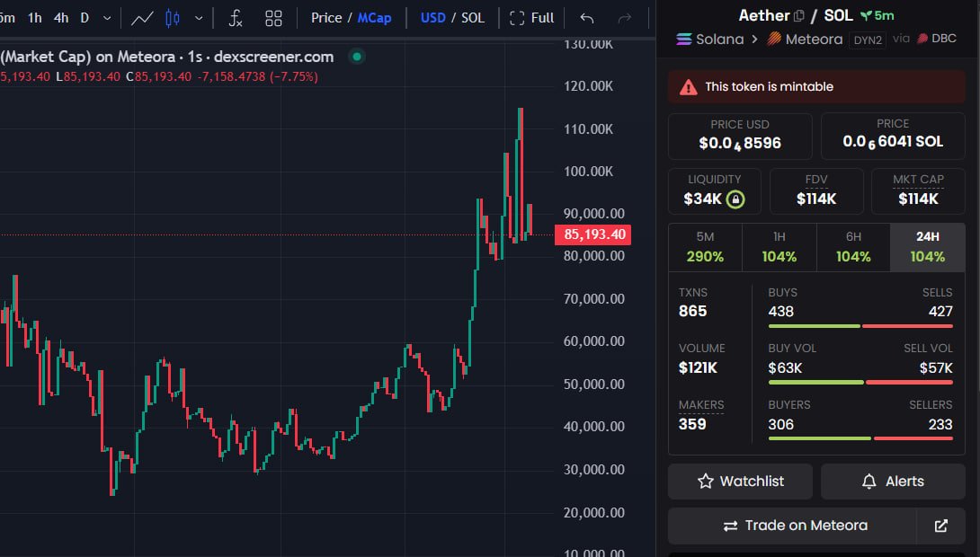This screenshot has width=980, height=557.
Task: Click the Aether token name
Action: (763, 15)
